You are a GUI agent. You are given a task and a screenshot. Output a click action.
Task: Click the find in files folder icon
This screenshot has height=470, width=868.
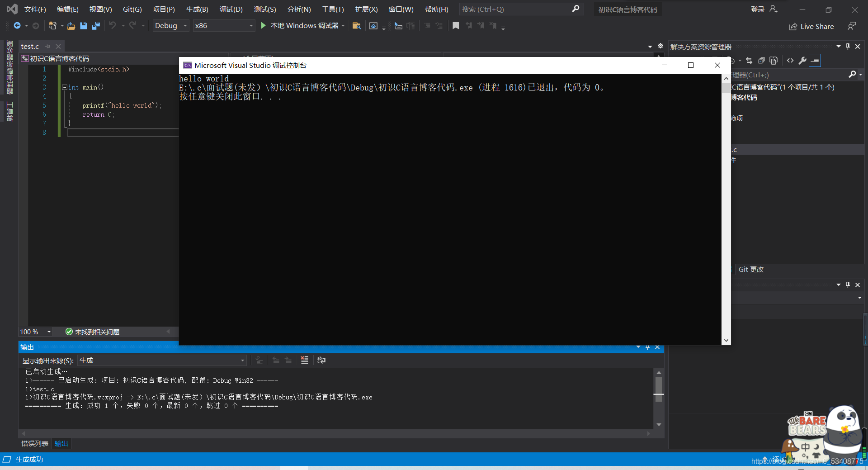pyautogui.click(x=357, y=26)
